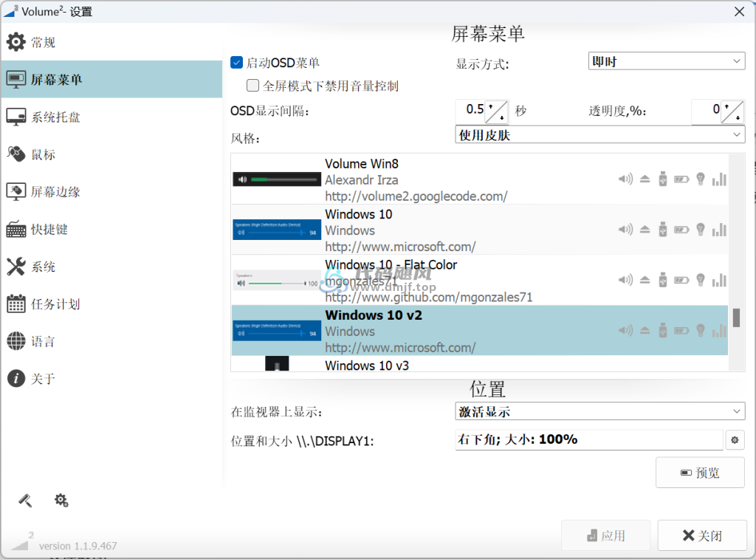Click the speaker icon in Volume Win8 row
The height and width of the screenshot is (559, 756).
tap(625, 179)
